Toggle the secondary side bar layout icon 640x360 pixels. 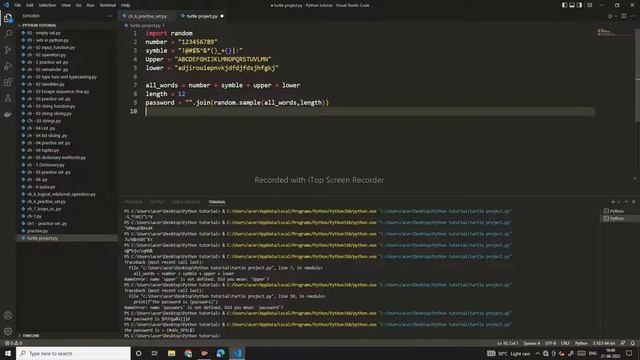[x=580, y=5]
